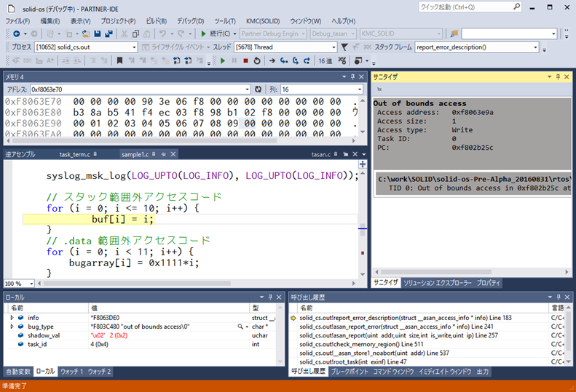
Task: Click the magnifier icon in bug_type row
Action: 240,327
